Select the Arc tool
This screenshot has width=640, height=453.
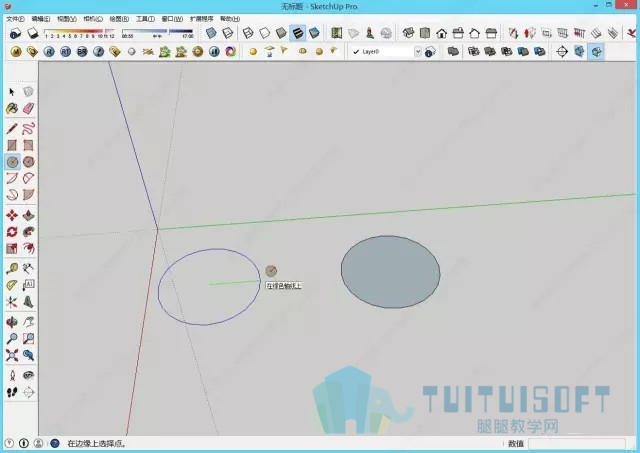12,178
